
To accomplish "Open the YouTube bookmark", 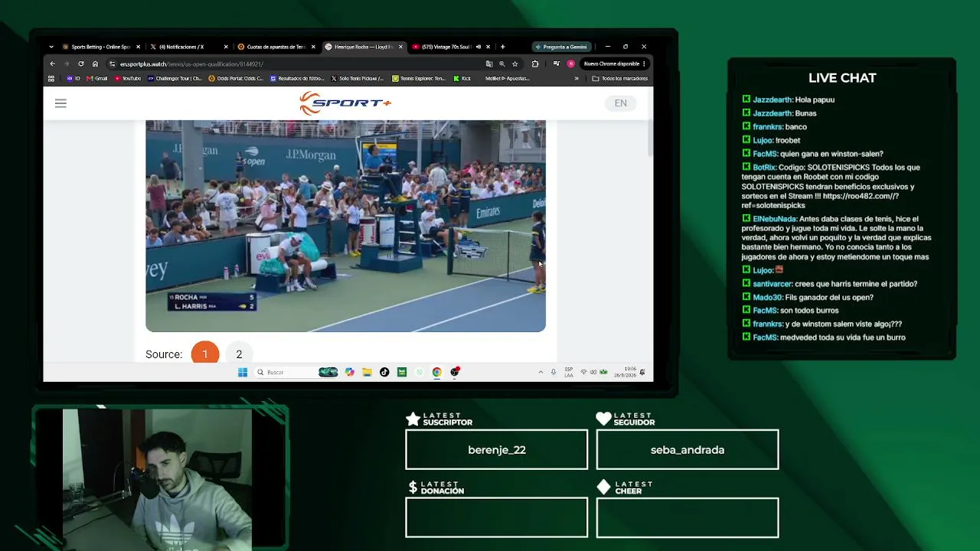I will 128,78.
